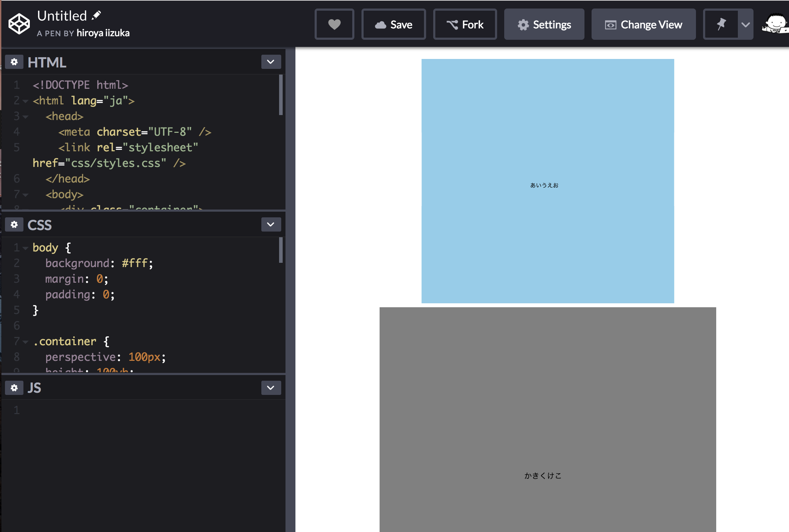Collapse the CSS editor panel
This screenshot has height=532, width=789.
271,224
